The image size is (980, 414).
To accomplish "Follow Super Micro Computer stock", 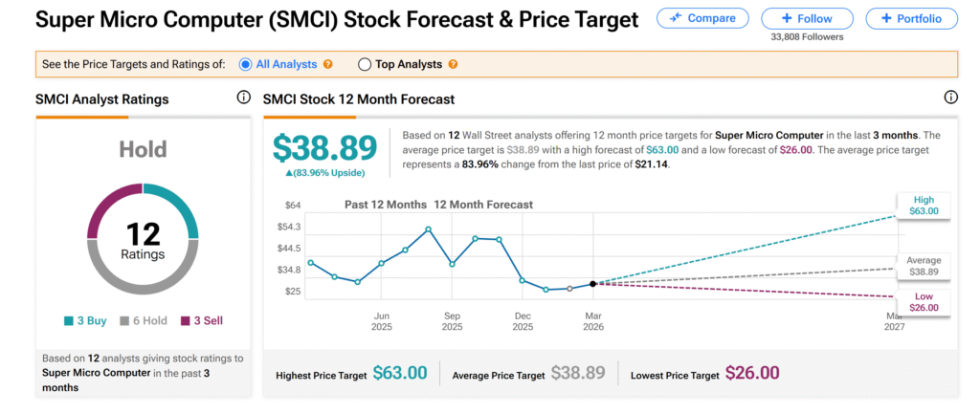I will [806, 18].
